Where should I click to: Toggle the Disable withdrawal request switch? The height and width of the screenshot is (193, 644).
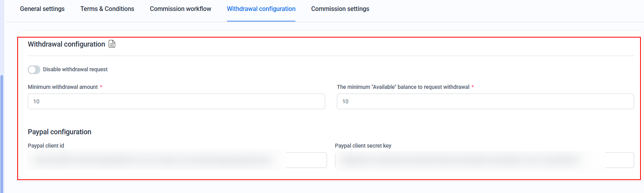tap(34, 70)
